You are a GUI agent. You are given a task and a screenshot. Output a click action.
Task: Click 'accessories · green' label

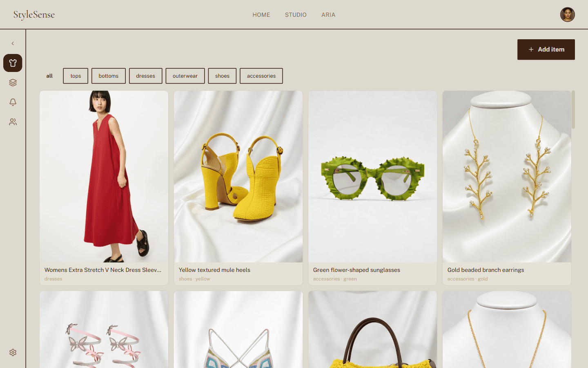point(335,279)
